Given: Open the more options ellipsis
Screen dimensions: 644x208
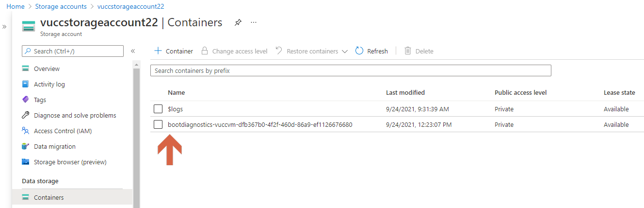Looking at the screenshot, I should pyautogui.click(x=254, y=22).
